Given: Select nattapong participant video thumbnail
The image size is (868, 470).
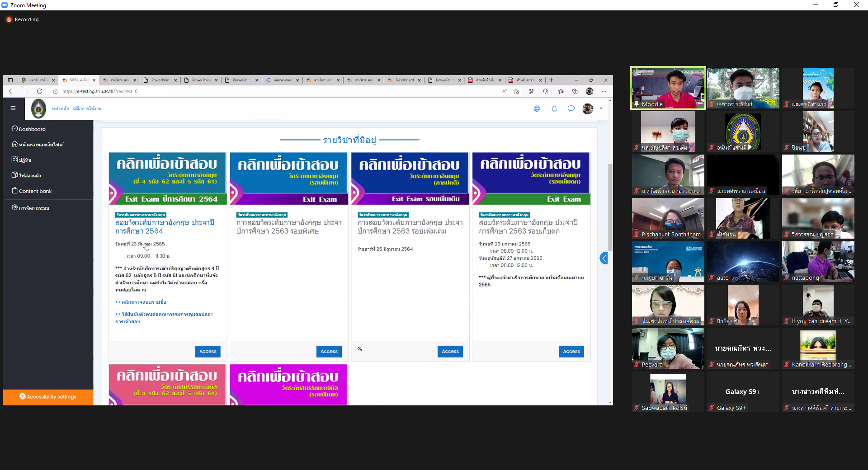Looking at the screenshot, I should [818, 262].
